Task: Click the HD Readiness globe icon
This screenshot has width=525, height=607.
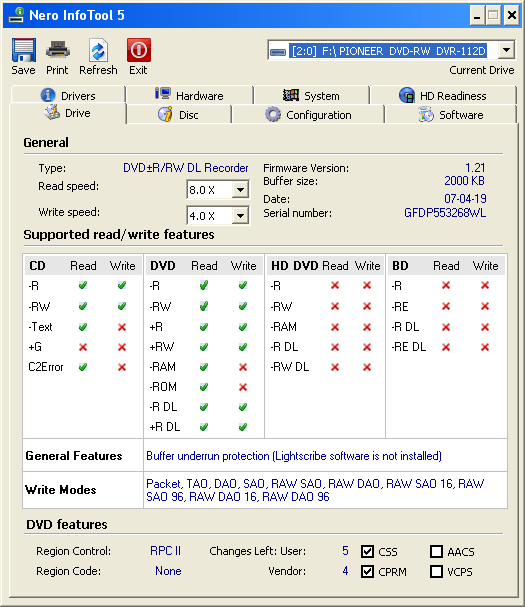Action: (407, 95)
